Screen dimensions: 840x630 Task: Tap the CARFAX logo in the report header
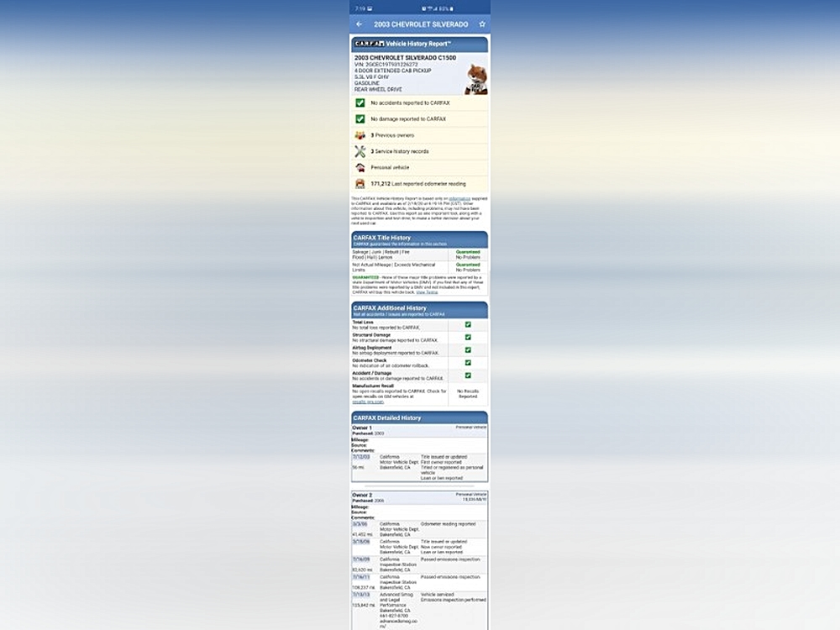369,44
